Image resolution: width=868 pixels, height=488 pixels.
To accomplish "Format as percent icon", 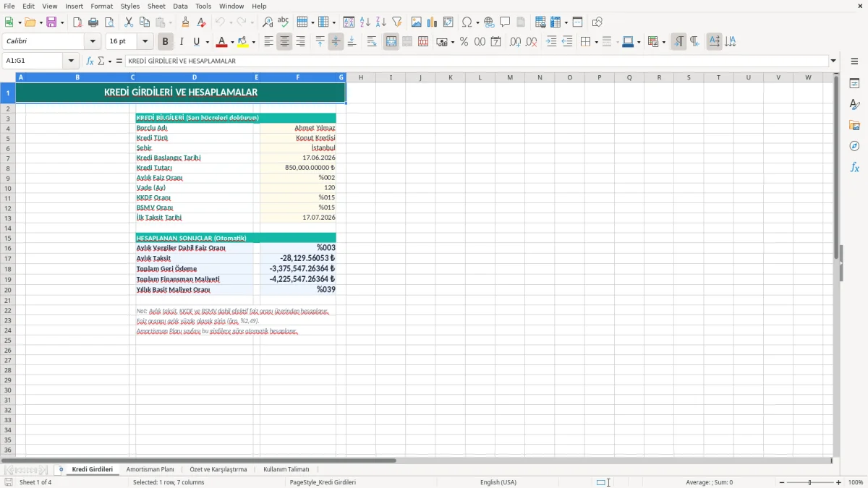I will (464, 42).
